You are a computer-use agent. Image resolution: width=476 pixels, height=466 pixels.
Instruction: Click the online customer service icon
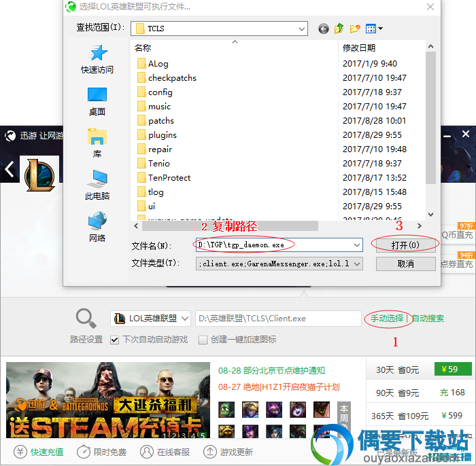pos(147,452)
